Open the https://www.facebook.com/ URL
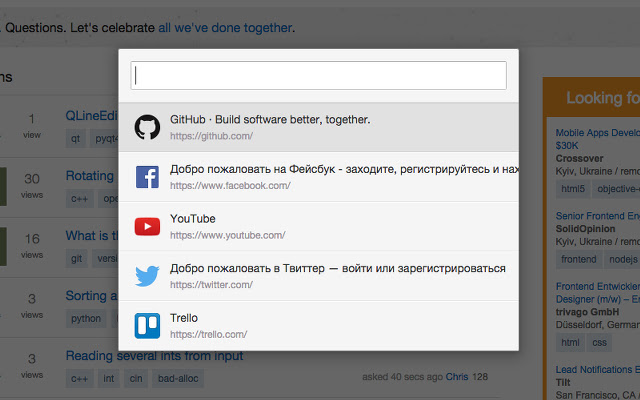 pyautogui.click(x=230, y=186)
